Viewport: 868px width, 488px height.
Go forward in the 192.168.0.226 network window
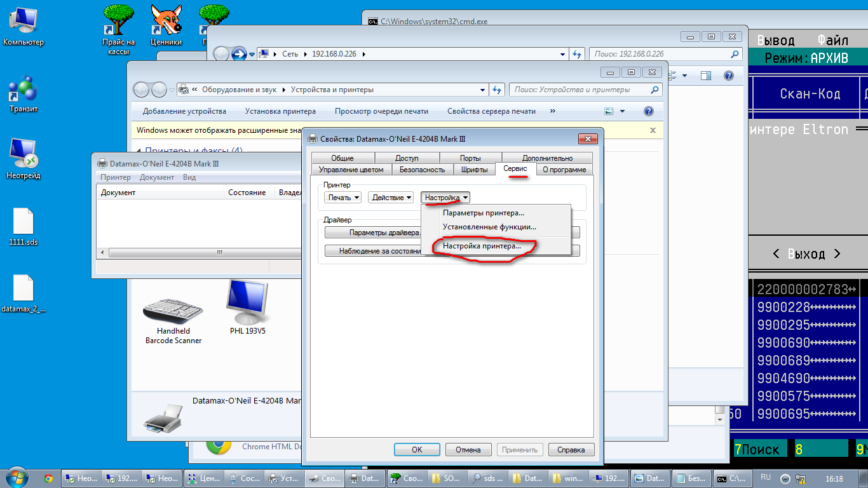[239, 54]
